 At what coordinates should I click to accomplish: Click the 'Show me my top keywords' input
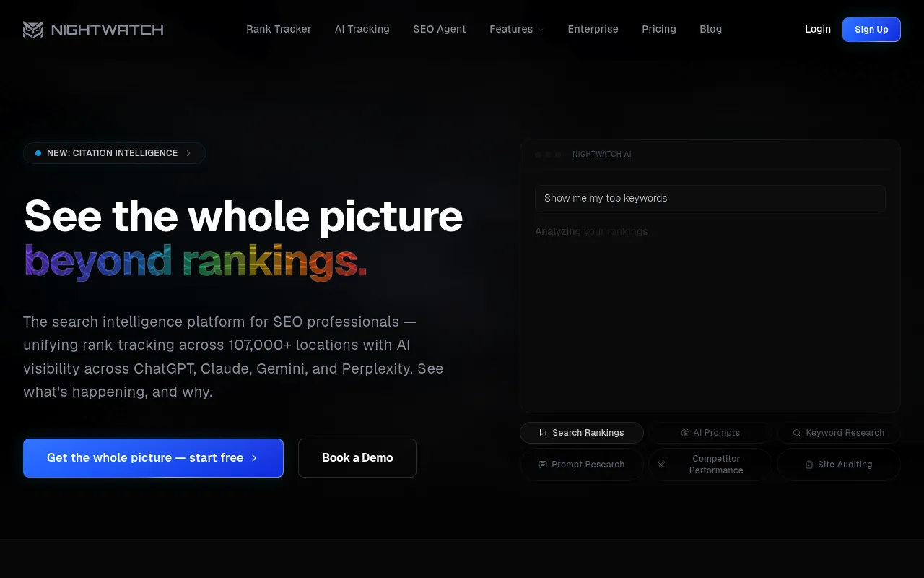(x=710, y=199)
